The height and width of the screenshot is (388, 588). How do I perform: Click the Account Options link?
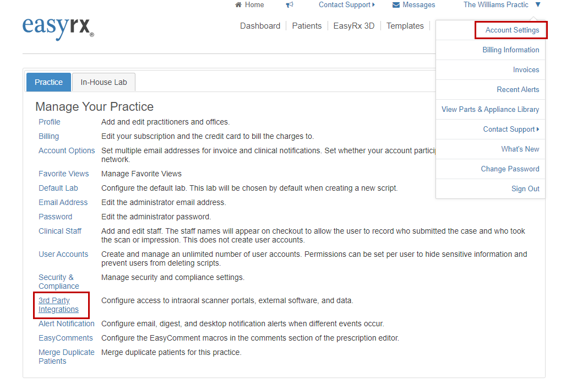67,150
